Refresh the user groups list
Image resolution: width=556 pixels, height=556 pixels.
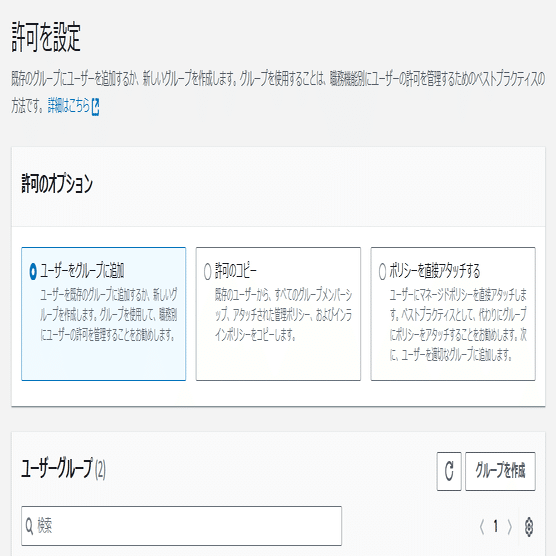pyautogui.click(x=449, y=471)
